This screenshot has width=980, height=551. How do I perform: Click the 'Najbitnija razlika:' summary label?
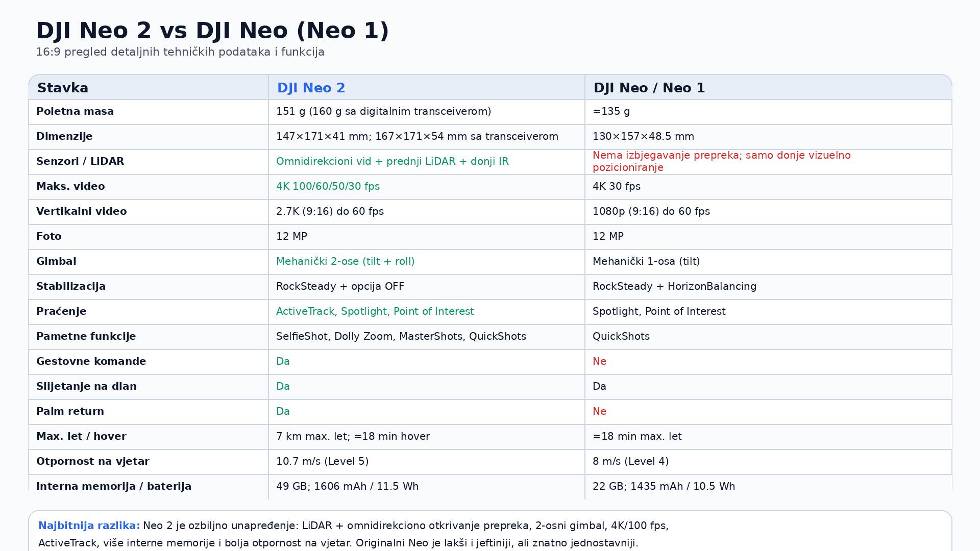(x=89, y=525)
